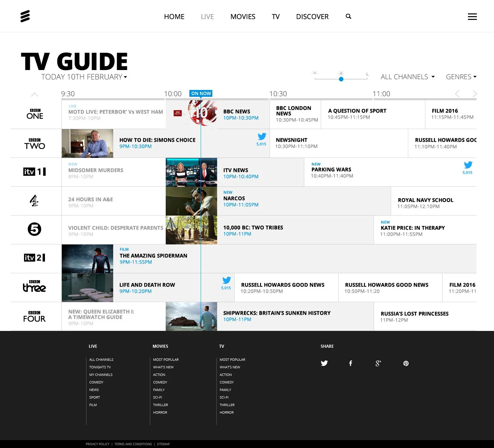The width and height of the screenshot is (494, 448).
Task: Open the BBC News thumbnail
Action: (x=191, y=114)
